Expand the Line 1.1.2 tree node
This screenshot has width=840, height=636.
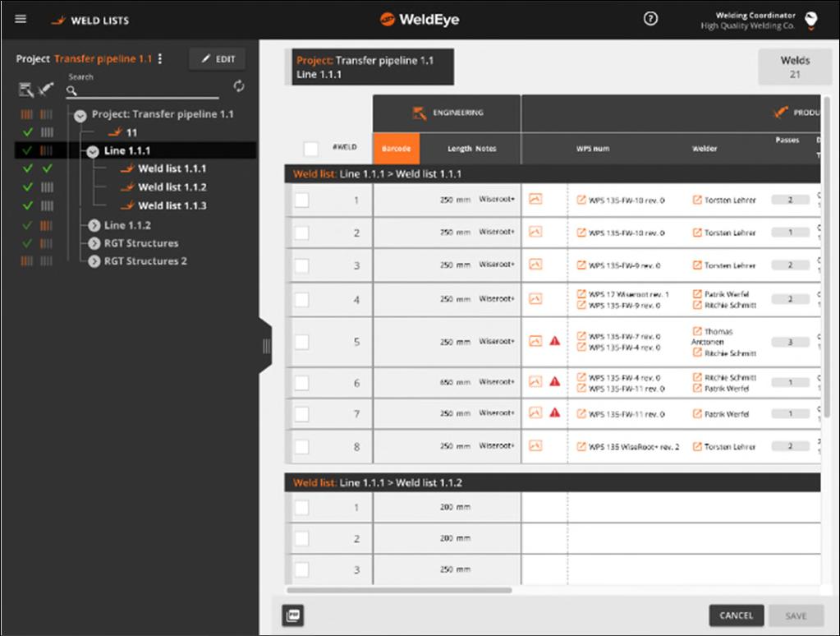pos(94,225)
